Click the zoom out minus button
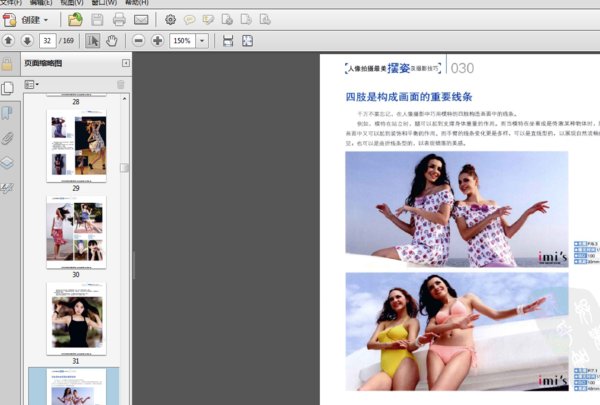 click(x=139, y=41)
